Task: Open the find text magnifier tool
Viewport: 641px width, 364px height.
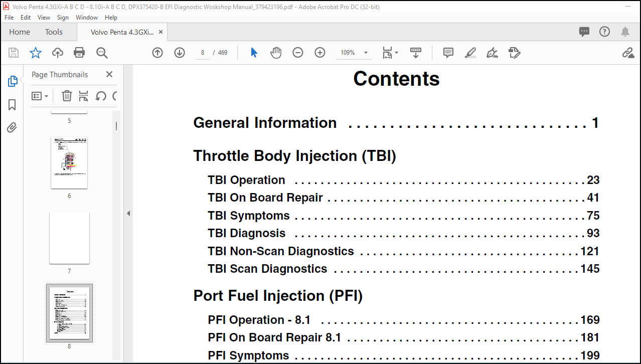Action: click(x=102, y=53)
